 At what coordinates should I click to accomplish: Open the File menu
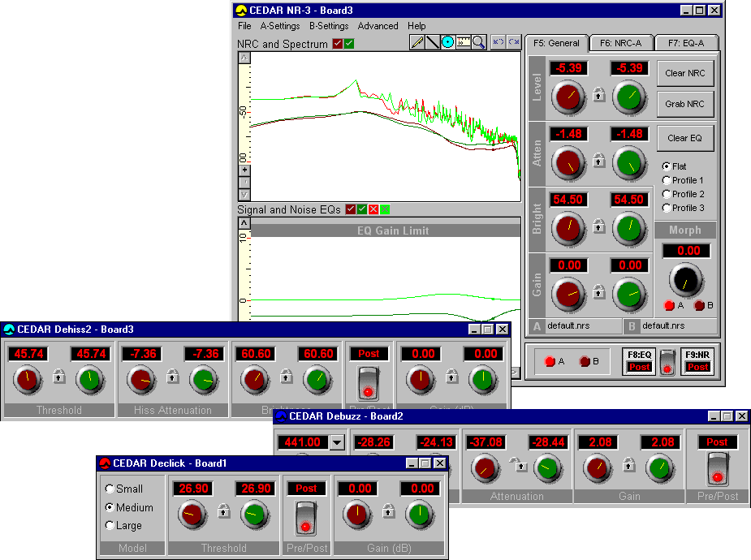(244, 26)
